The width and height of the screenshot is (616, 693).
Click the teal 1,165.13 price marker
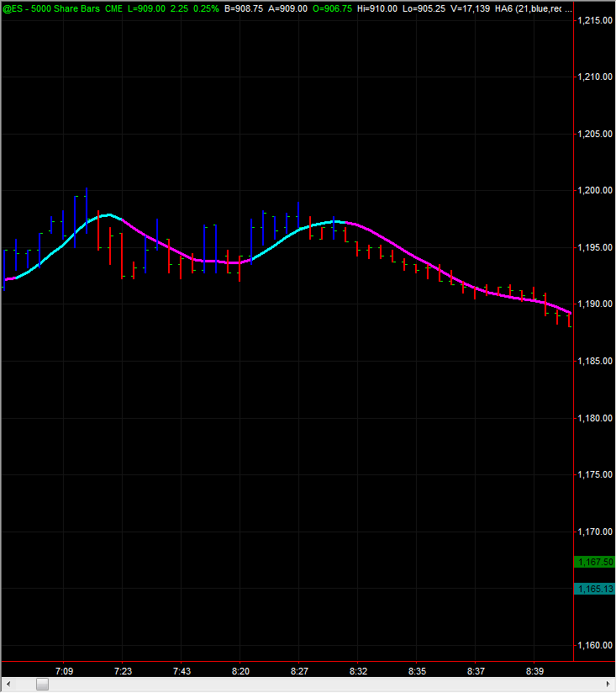(x=594, y=589)
